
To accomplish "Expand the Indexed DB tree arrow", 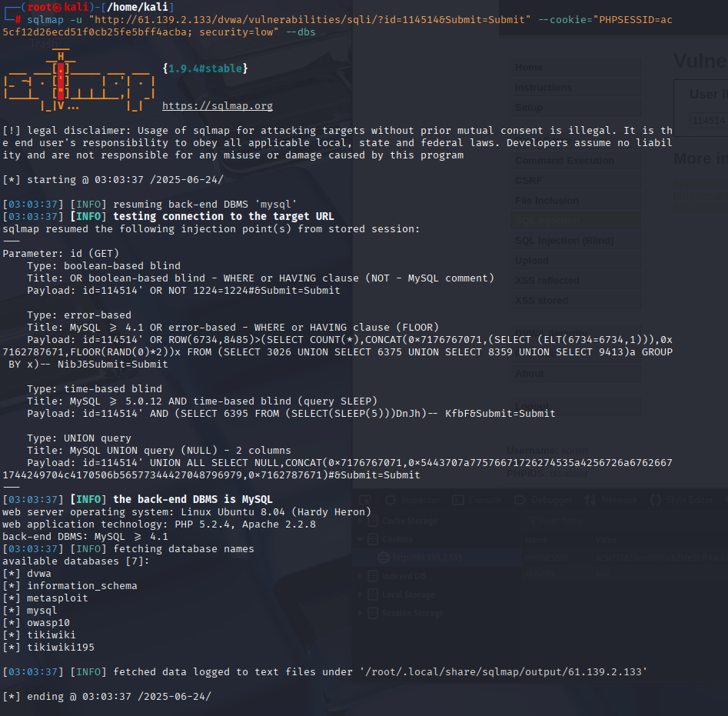I will pyautogui.click(x=361, y=576).
